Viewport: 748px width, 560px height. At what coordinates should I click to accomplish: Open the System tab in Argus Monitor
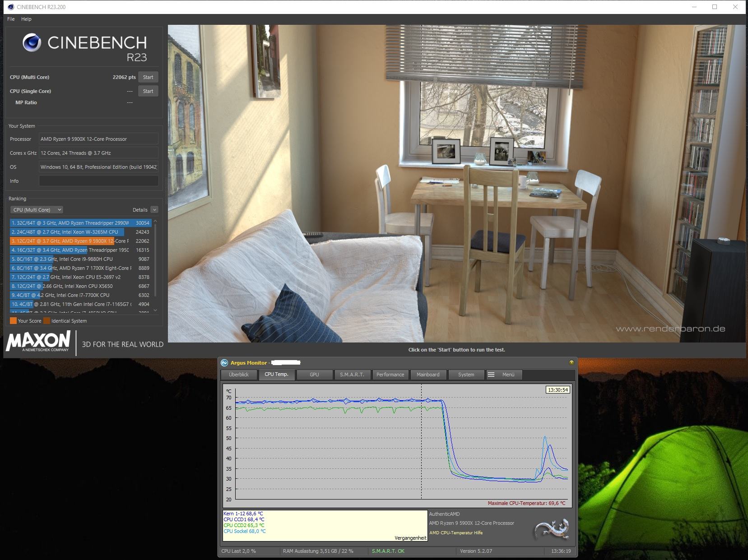[x=466, y=375]
